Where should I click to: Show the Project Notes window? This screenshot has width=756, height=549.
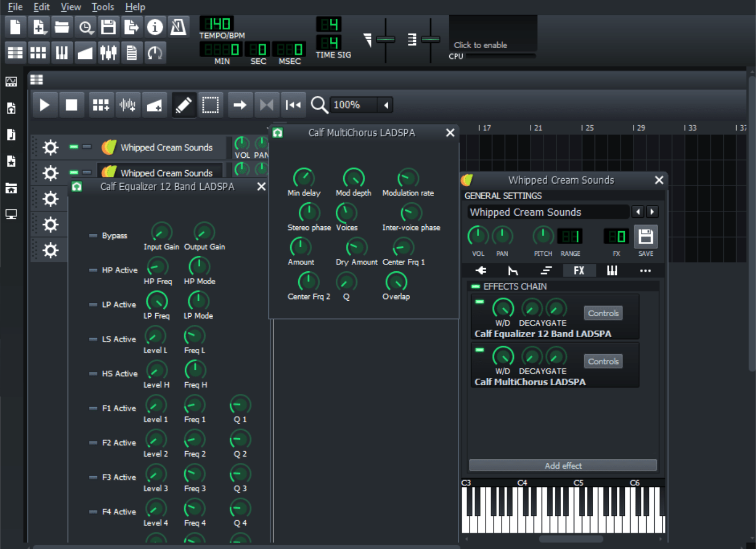pos(132,52)
